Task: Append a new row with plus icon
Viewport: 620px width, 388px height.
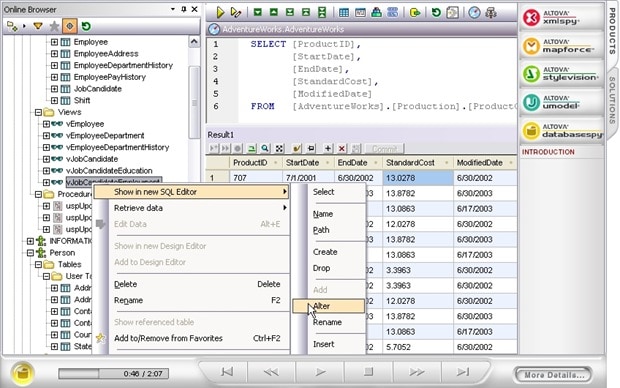Action: coord(328,149)
